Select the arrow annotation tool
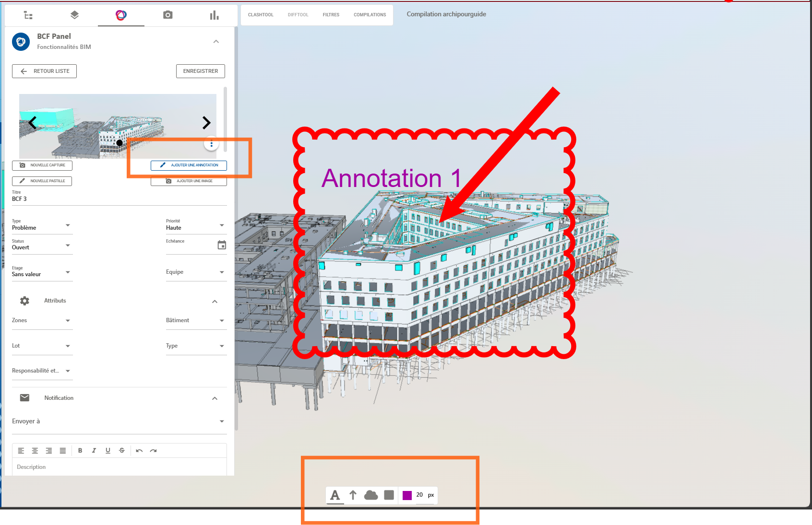 (353, 495)
